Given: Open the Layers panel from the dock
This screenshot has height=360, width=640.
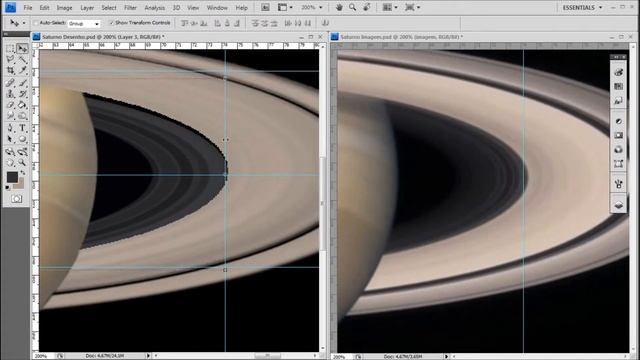Looking at the screenshot, I should 618,205.
